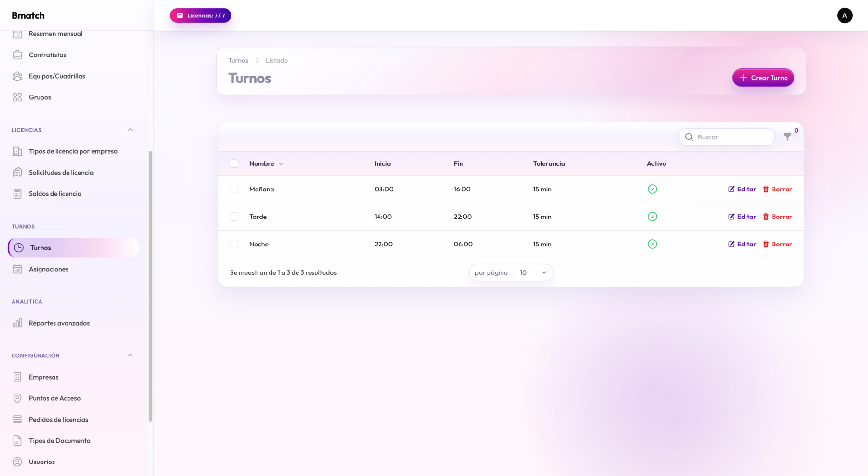The width and height of the screenshot is (868, 476).
Task: Click the Buscar search field
Action: pos(726,137)
